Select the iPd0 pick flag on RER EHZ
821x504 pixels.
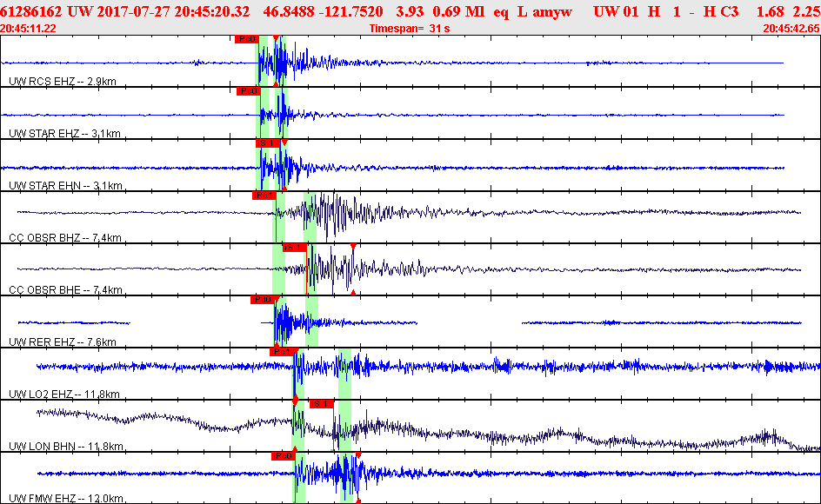pos(262,300)
